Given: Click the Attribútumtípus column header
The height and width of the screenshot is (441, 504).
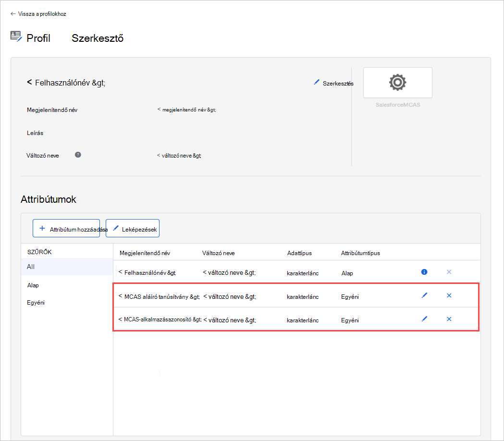Looking at the screenshot, I should click(360, 253).
